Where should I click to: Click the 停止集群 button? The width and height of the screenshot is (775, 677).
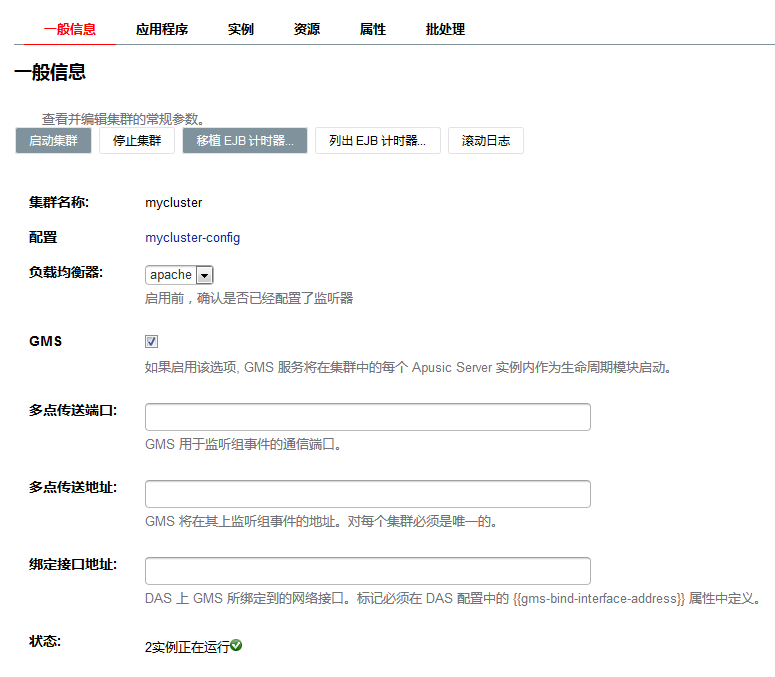tap(137, 141)
